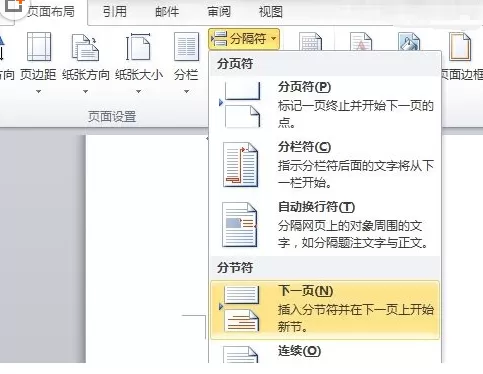Click the 页边距 margins icon
Viewport: 483px width, 374px height.
pos(39,47)
